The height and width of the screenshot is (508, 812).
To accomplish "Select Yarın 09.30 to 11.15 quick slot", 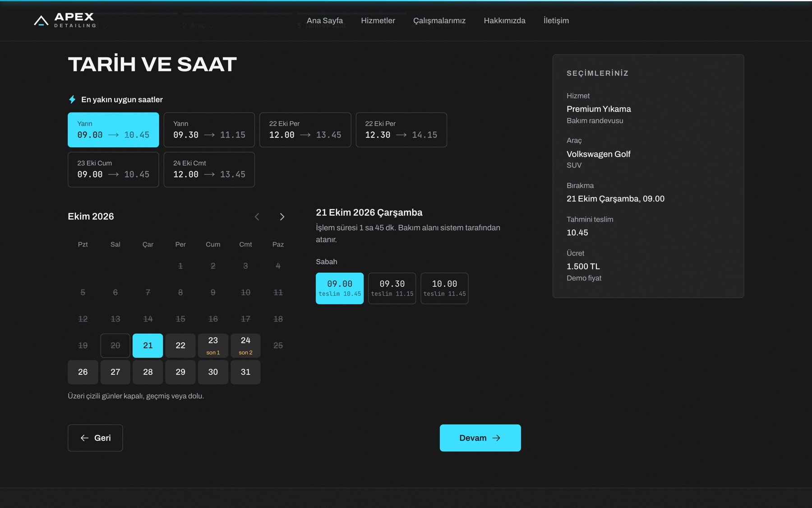I will [209, 130].
